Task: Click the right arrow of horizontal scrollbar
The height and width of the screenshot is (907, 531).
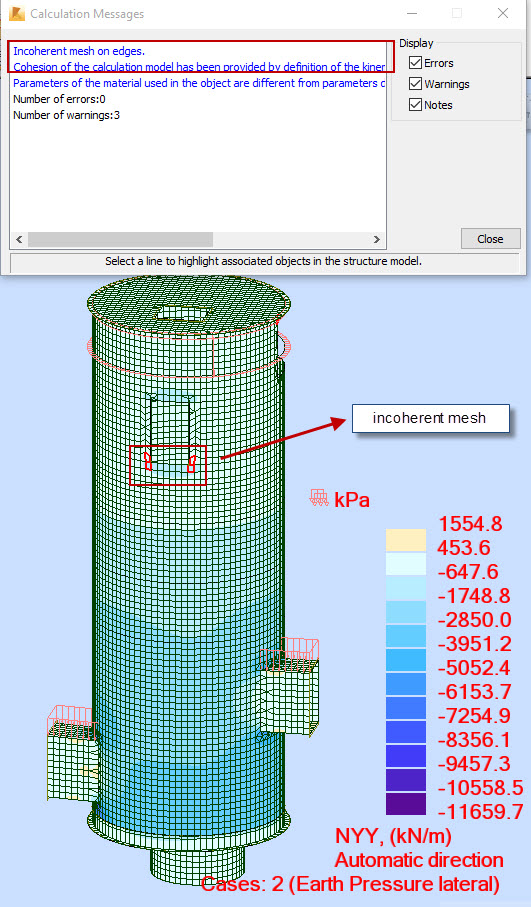Action: click(x=377, y=239)
